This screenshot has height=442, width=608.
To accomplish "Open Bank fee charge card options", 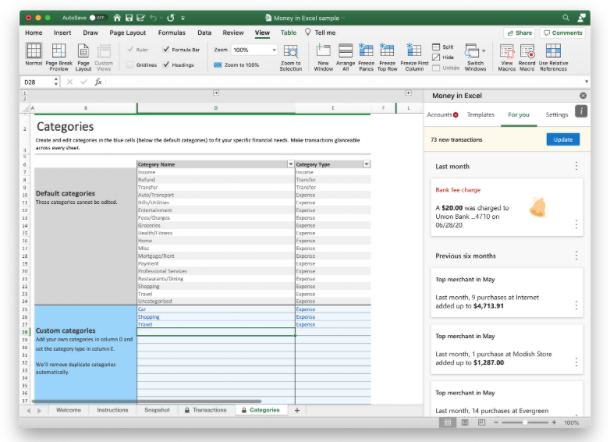I will tap(576, 224).
